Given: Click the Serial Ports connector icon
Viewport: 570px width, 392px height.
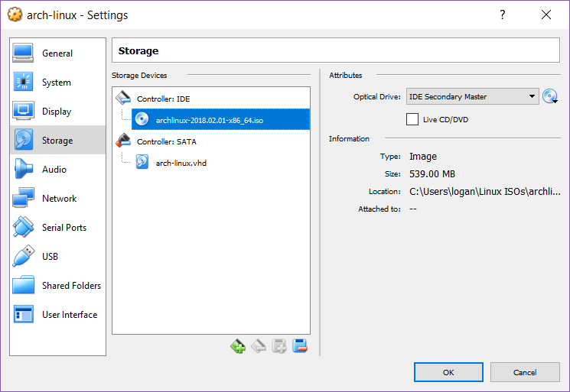Looking at the screenshot, I should (x=23, y=227).
